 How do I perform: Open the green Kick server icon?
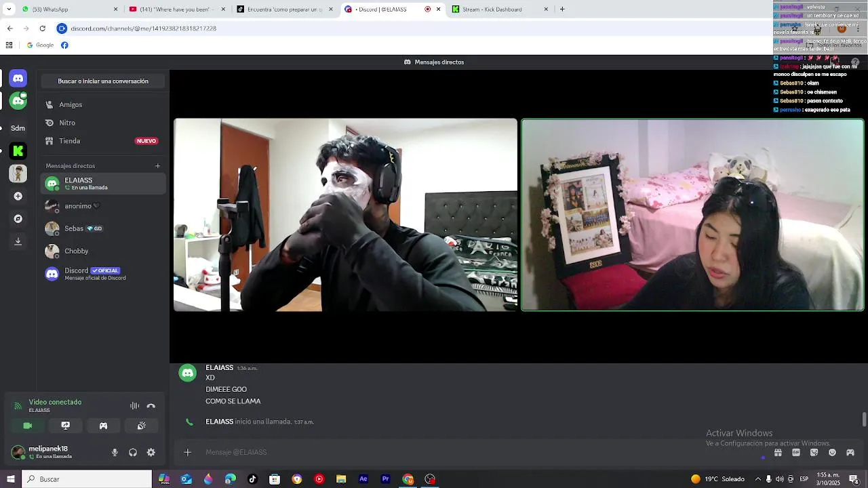point(18,151)
